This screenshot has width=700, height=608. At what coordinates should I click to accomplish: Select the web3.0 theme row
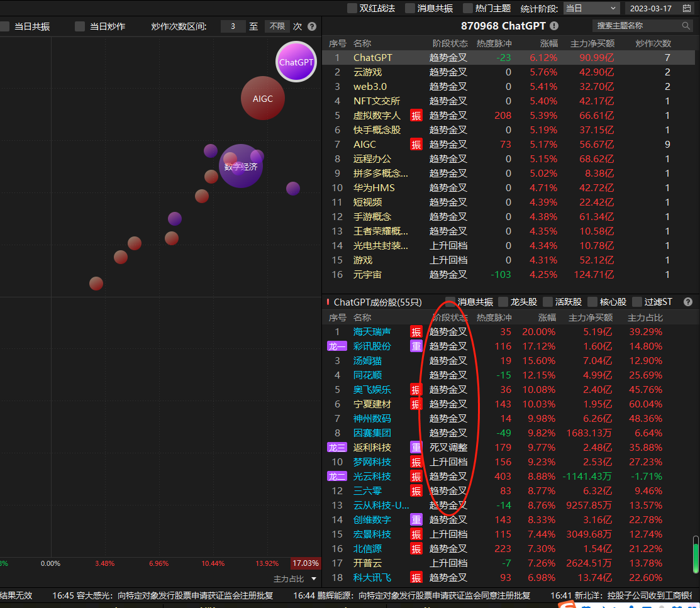click(508, 87)
